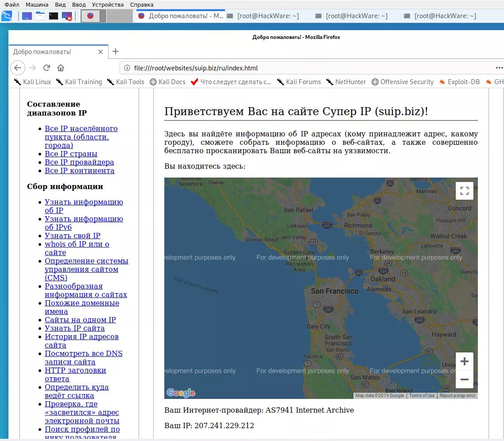Viewport: 504px width, 441px height.
Task: Open the Kali Training bookmark
Action: pos(79,82)
